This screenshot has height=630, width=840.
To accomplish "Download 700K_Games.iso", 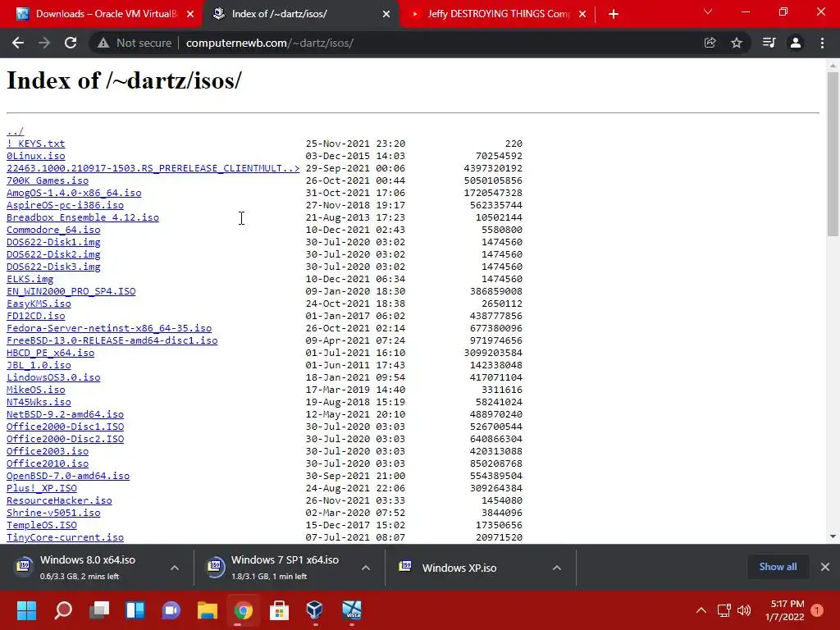I will point(48,180).
